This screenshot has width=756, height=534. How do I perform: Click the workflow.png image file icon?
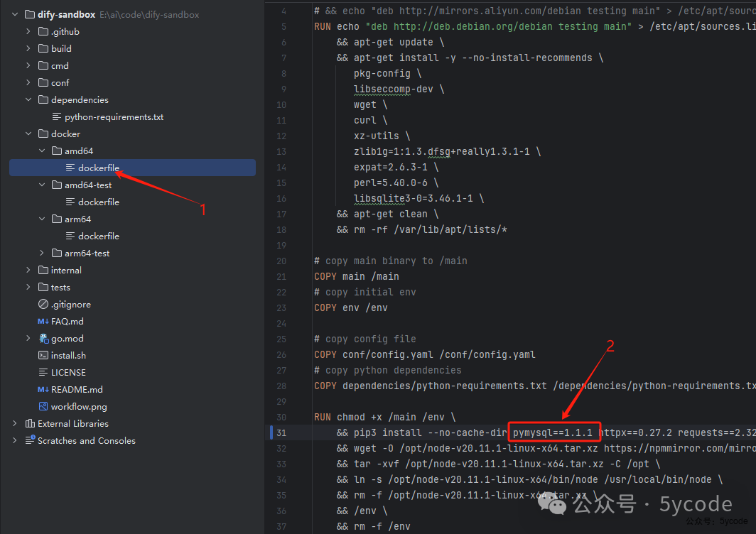pos(43,407)
